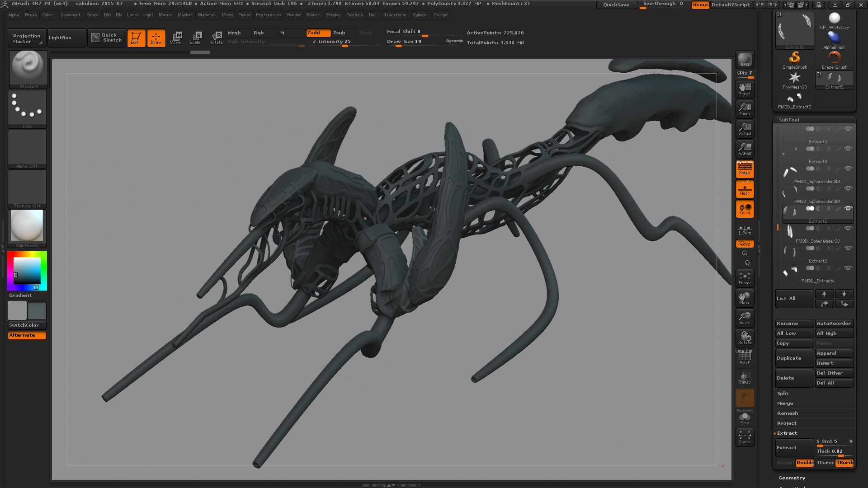Select the EraserBrush tool

click(835, 60)
